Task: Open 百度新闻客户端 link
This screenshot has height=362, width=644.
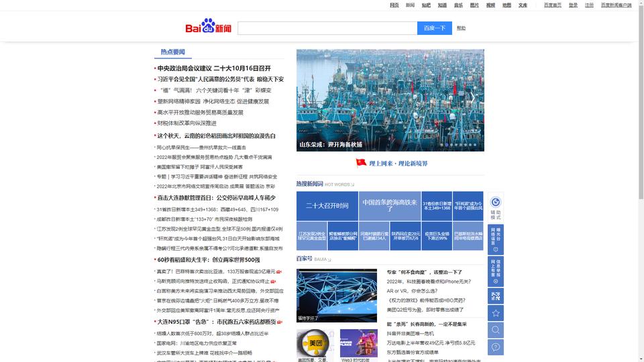Action: tap(616, 5)
